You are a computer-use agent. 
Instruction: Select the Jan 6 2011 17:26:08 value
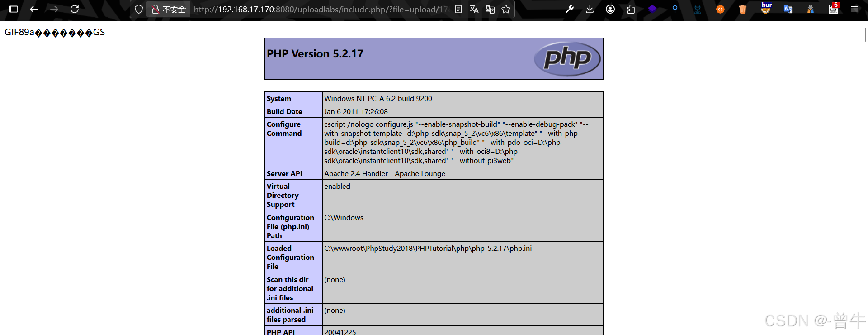(356, 111)
